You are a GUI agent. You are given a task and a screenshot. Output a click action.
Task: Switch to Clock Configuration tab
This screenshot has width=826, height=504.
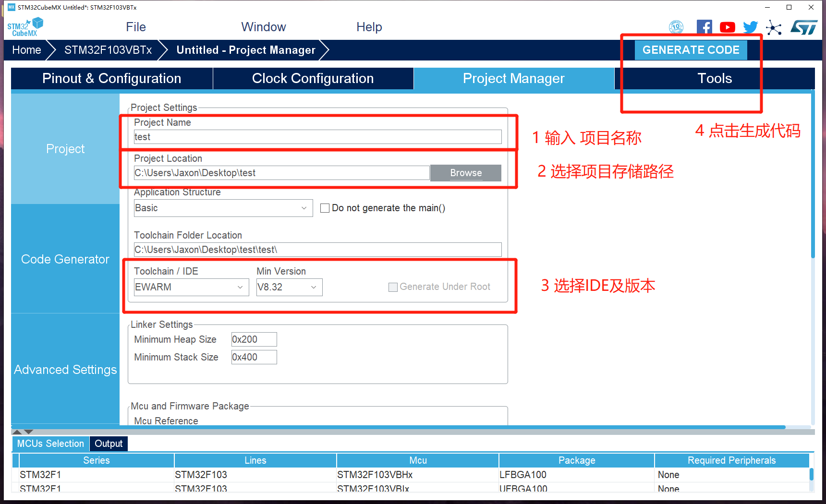313,78
